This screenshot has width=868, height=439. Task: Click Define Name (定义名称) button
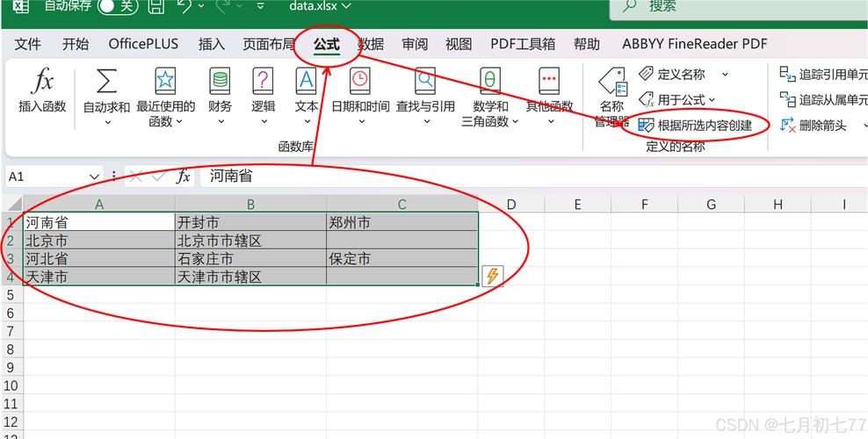[x=672, y=74]
